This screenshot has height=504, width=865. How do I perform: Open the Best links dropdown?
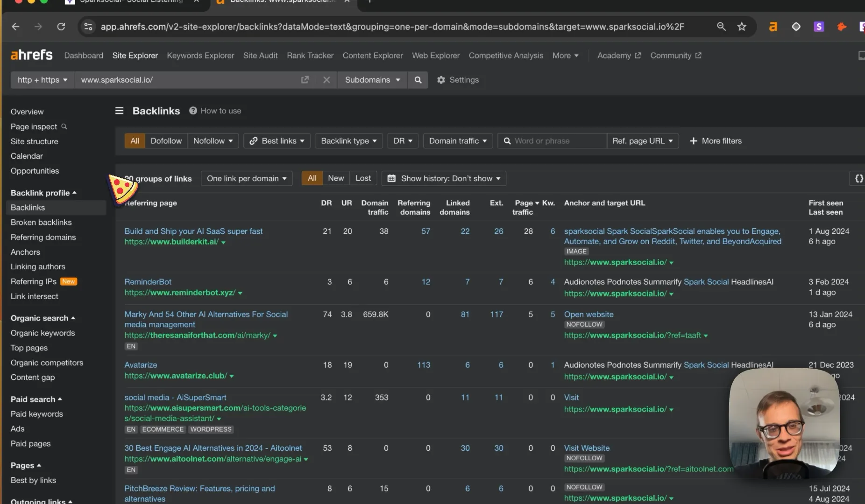[277, 141]
